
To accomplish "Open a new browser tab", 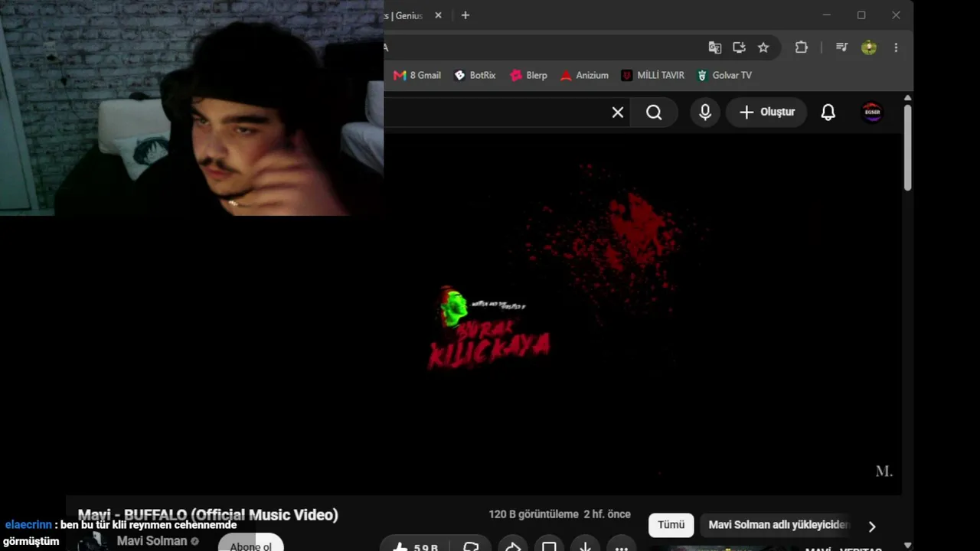I will 465,15.
